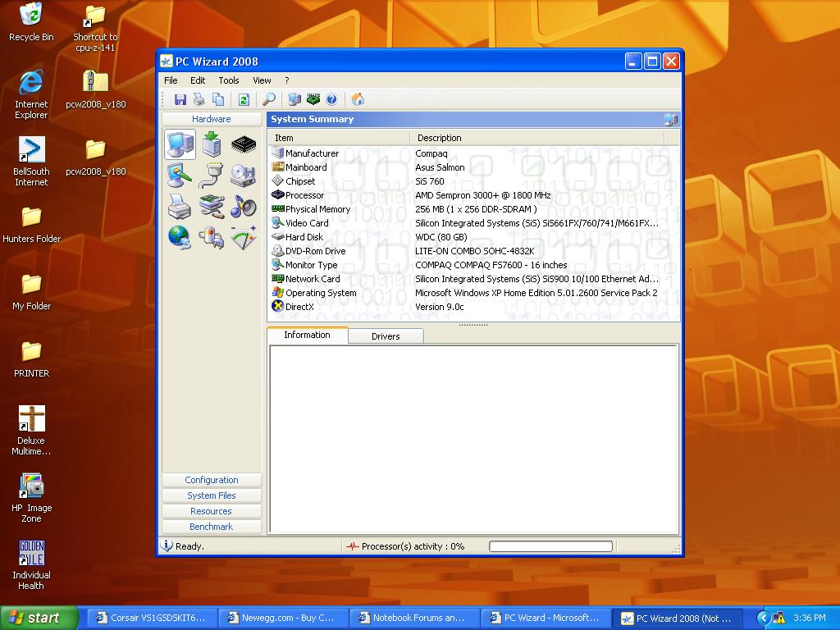Switch to the Drivers tab
The image size is (840, 630).
pyautogui.click(x=386, y=336)
